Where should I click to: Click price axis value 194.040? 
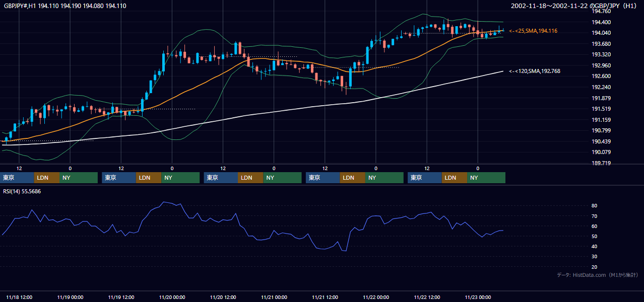601,33
